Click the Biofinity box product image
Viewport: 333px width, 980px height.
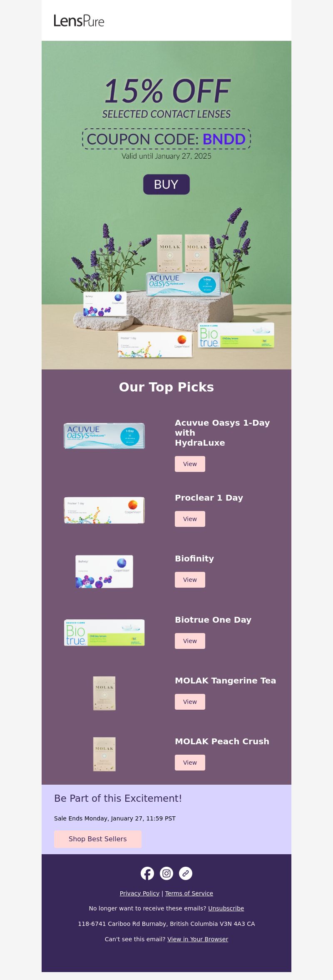click(x=104, y=571)
